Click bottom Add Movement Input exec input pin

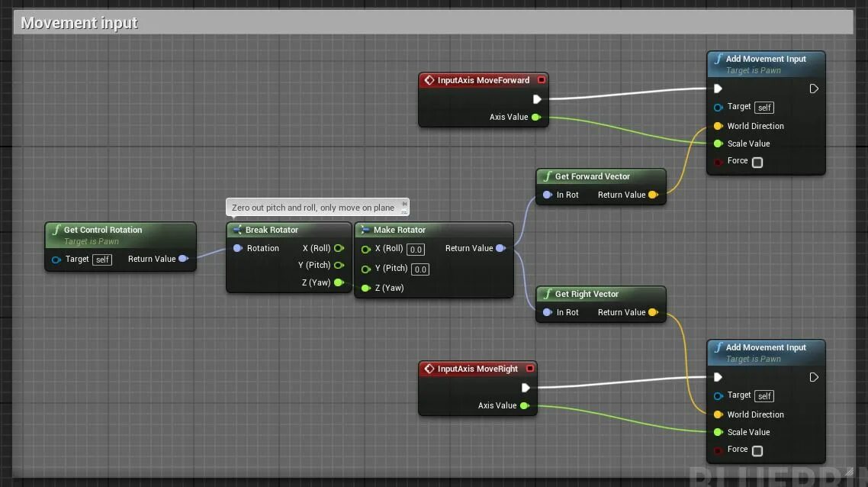[718, 377]
